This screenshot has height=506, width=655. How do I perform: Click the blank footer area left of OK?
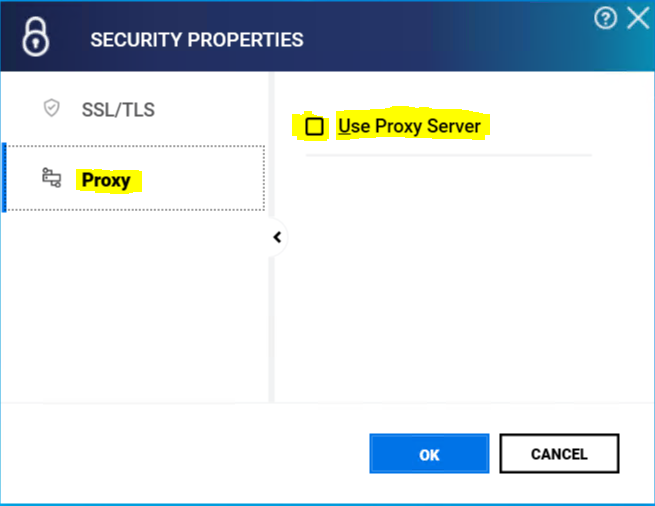coord(180,454)
